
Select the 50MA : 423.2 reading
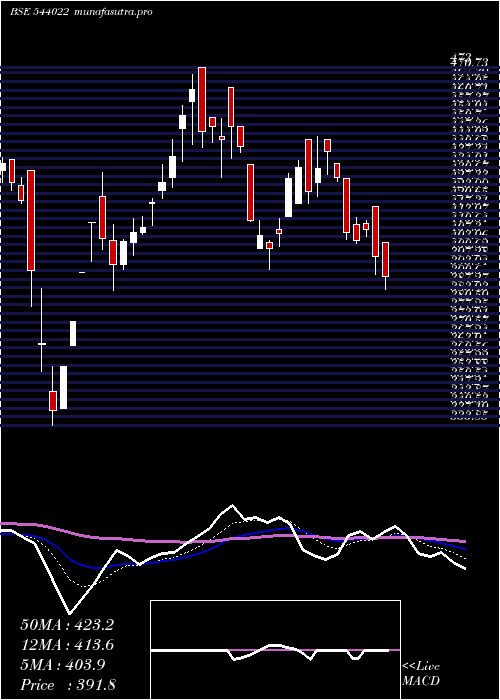(x=67, y=625)
